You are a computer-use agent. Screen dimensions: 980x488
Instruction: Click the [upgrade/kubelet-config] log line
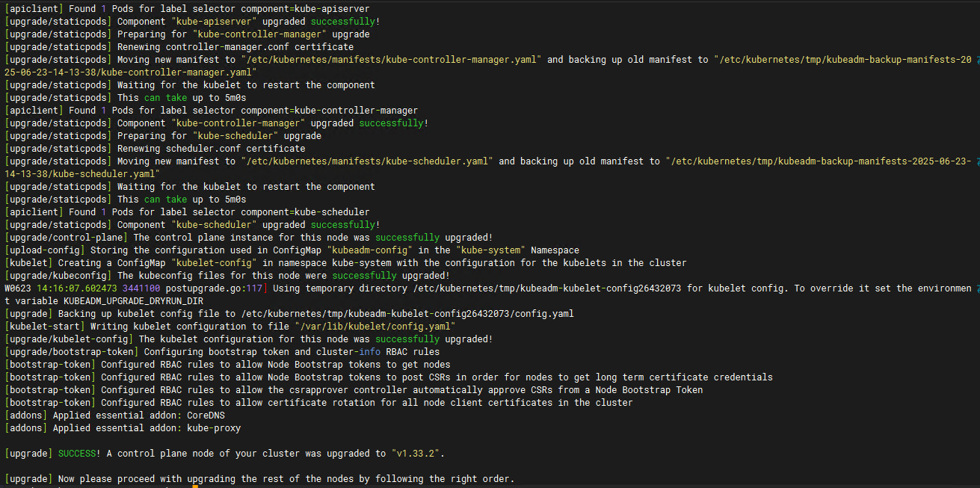248,339
